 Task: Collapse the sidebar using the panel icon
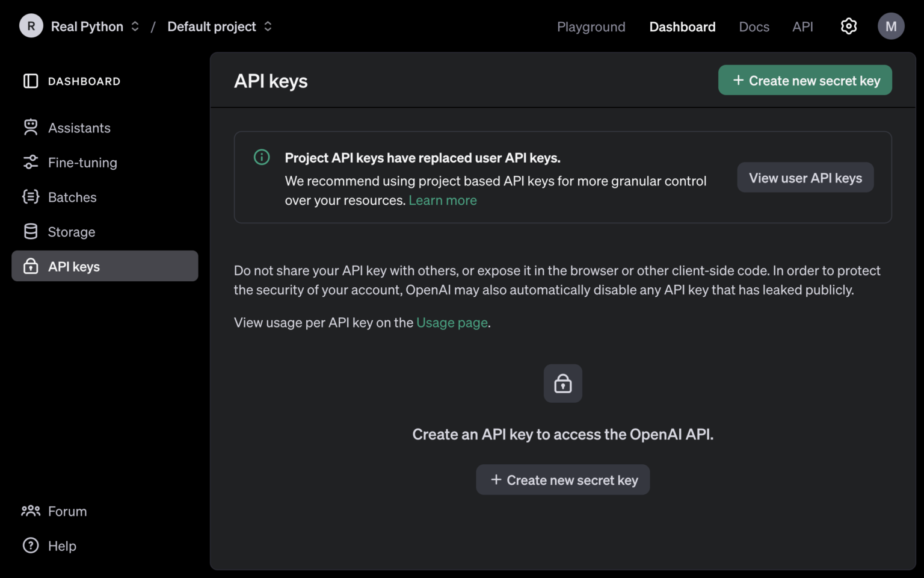30,81
